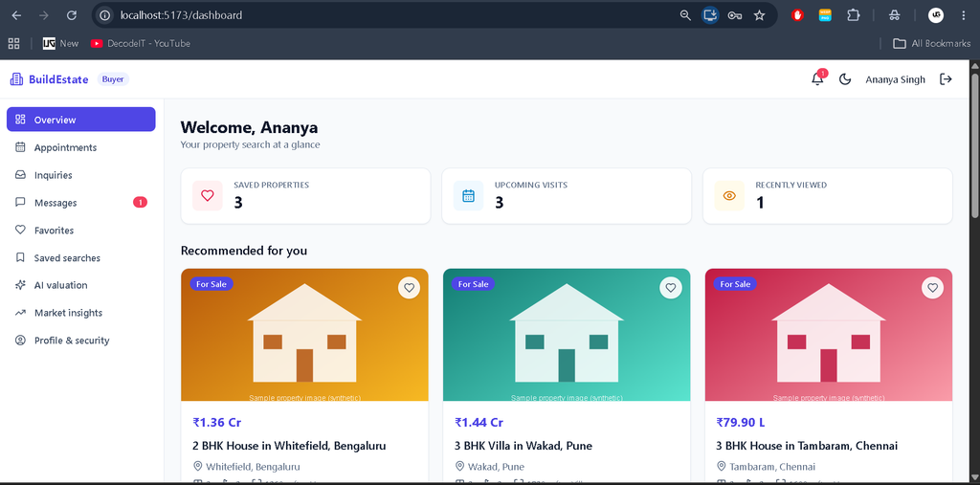Screen dimensions: 980x485
Task: Click the Saved Properties heart icon
Action: pos(208,195)
